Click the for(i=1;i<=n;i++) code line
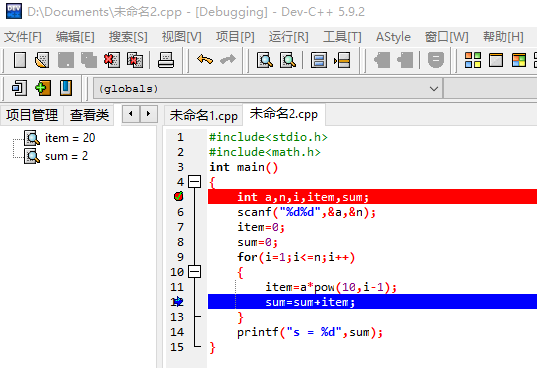The image size is (537, 368). 296,257
